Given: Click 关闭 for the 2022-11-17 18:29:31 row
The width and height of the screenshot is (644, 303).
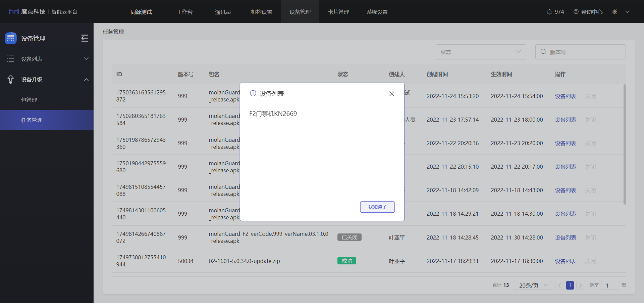Looking at the screenshot, I should point(590,261).
